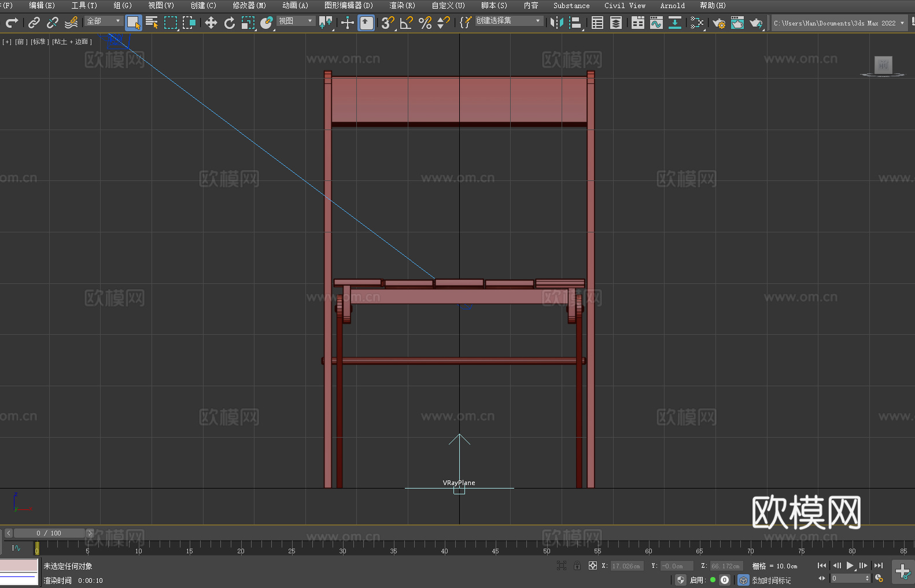This screenshot has height=588, width=915.
Task: Open the reference coordinate system dropdown 视图
Action: pos(296,21)
